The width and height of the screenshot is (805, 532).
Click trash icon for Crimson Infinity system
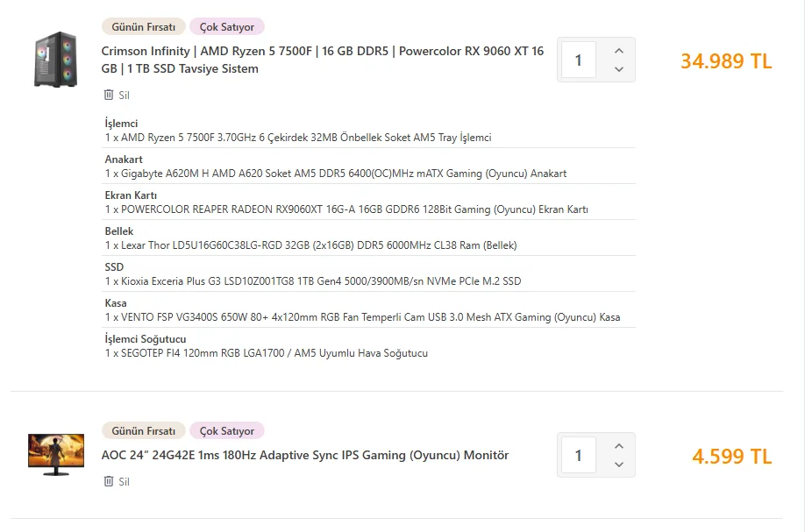[x=109, y=95]
